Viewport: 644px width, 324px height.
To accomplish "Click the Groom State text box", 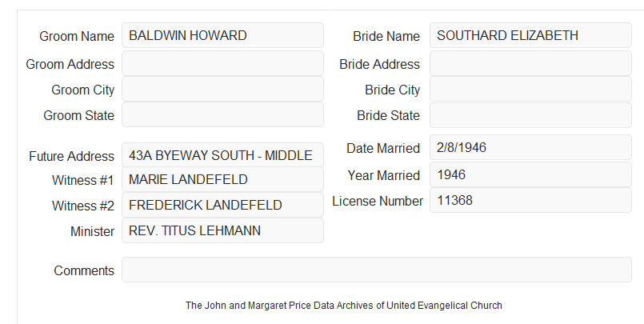I will pos(222,114).
